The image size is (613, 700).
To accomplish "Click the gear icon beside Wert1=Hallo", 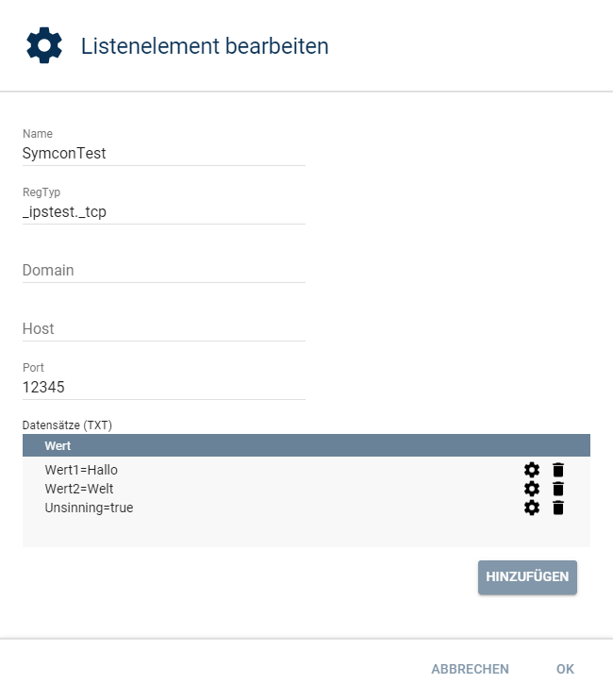I will [x=532, y=470].
